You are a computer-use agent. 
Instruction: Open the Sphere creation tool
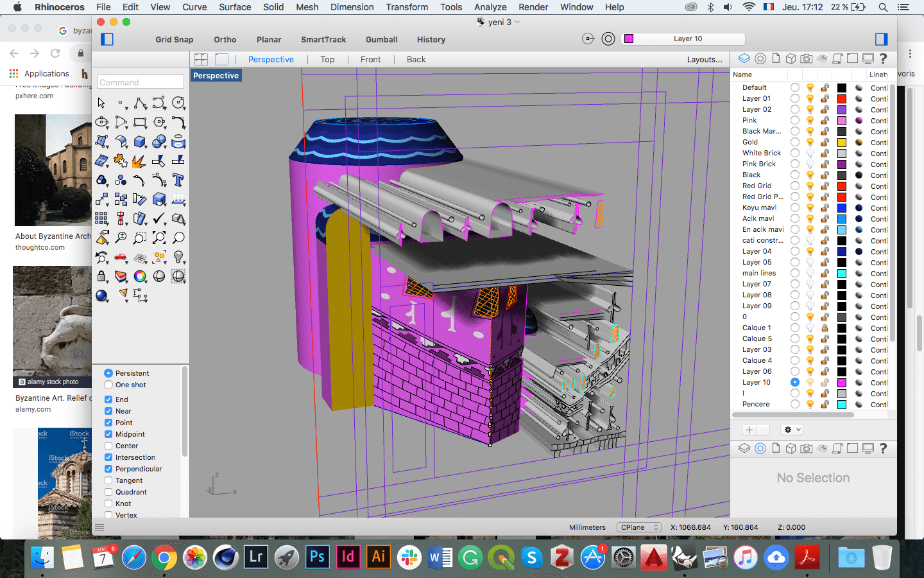pos(159,142)
